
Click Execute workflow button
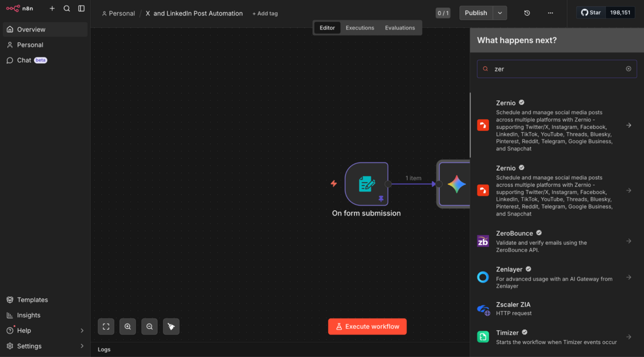click(x=367, y=327)
